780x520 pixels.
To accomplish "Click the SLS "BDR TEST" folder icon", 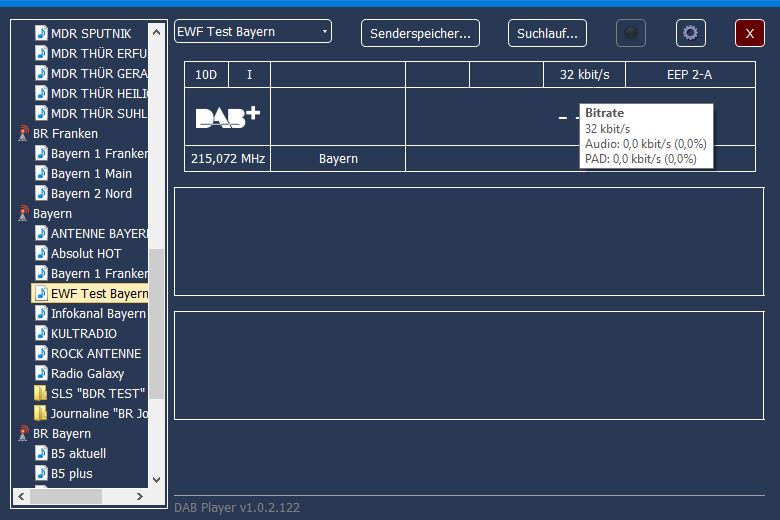I will (41, 393).
